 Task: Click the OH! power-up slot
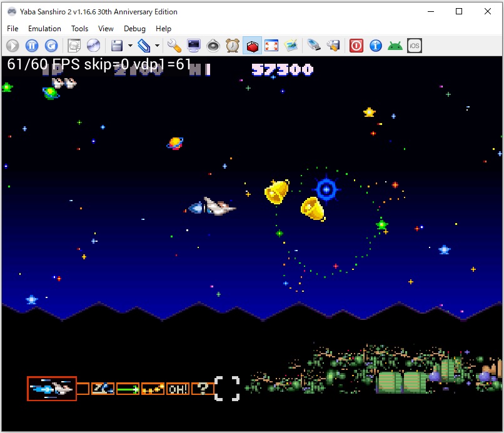pos(178,389)
